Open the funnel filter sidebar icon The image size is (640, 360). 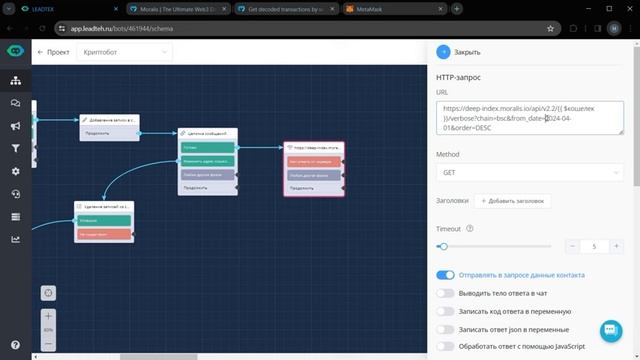(16, 148)
